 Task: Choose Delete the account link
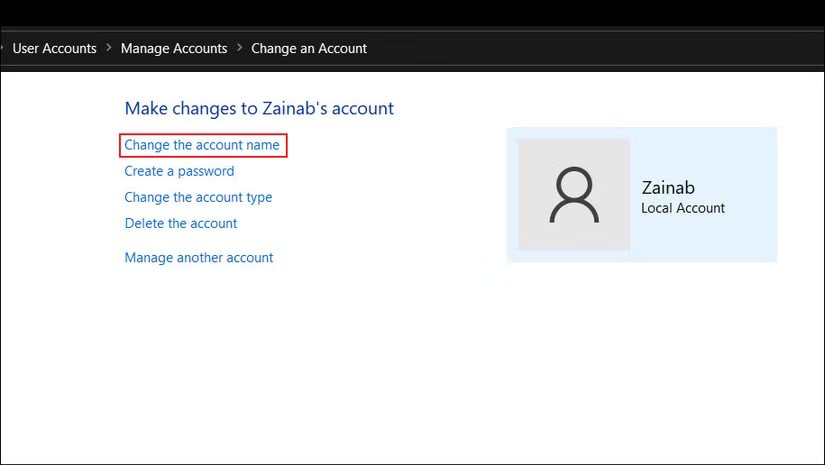(181, 223)
